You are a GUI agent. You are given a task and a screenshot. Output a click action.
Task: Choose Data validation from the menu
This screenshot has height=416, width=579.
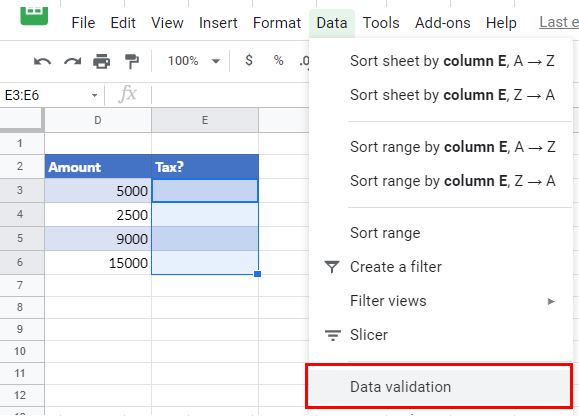[x=439, y=386]
